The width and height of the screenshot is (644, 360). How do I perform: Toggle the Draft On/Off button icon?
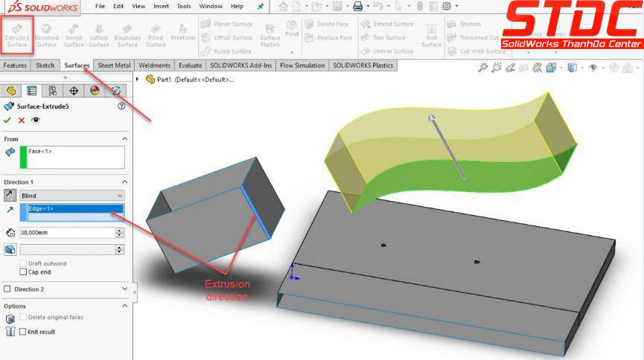click(x=10, y=249)
